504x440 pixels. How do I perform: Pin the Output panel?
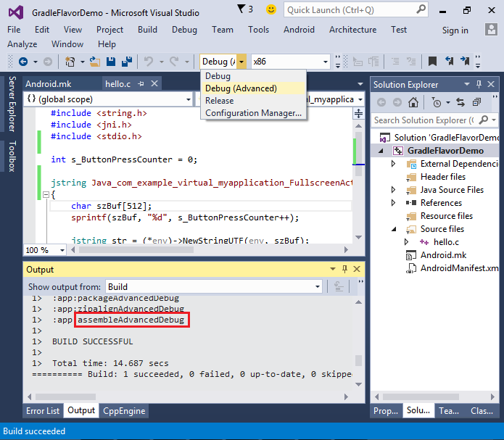[344, 269]
